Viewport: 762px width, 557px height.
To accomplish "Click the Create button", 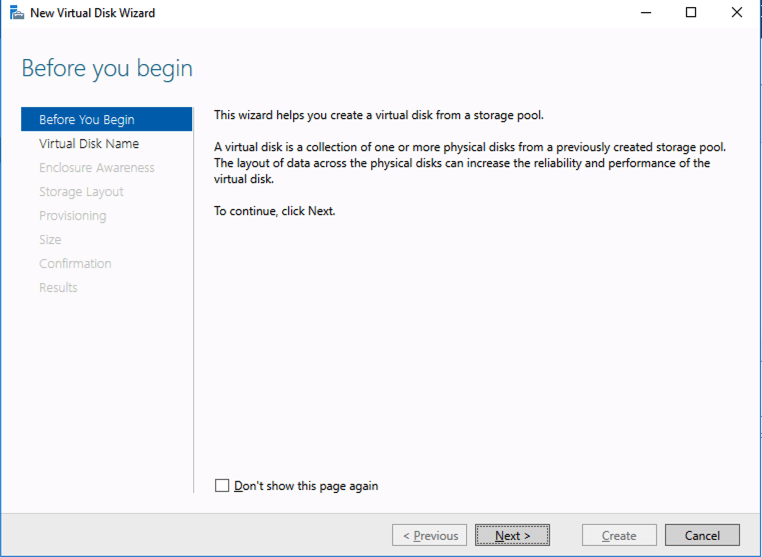I will (x=619, y=536).
